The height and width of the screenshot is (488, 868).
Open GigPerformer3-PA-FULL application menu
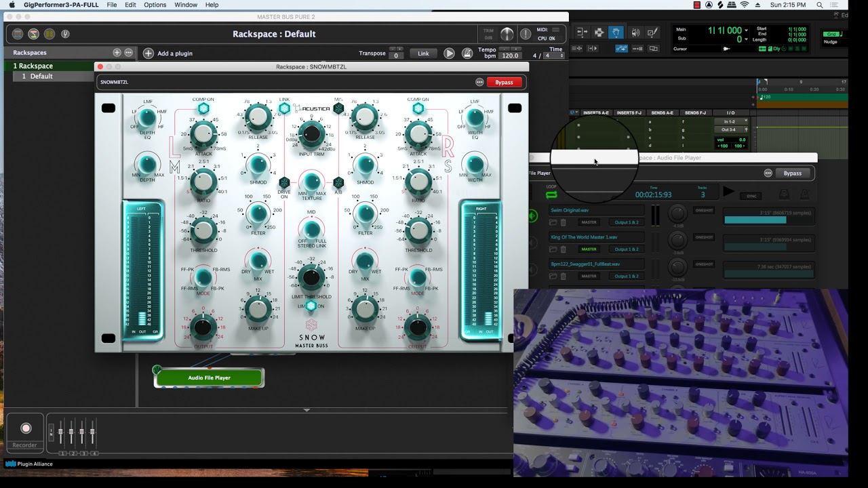tap(61, 5)
